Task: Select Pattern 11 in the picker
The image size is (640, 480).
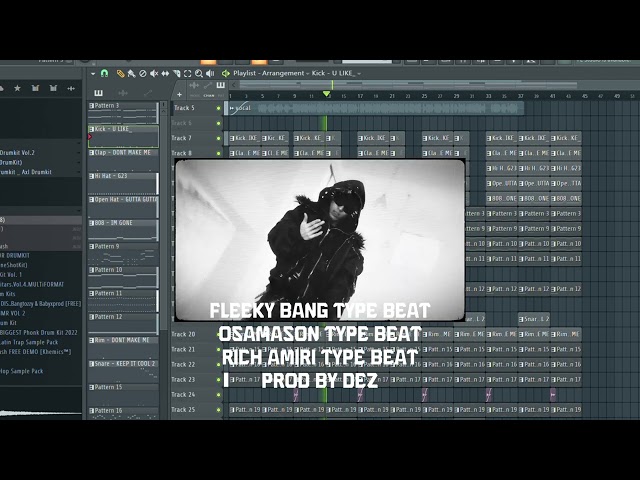Action: 123,301
